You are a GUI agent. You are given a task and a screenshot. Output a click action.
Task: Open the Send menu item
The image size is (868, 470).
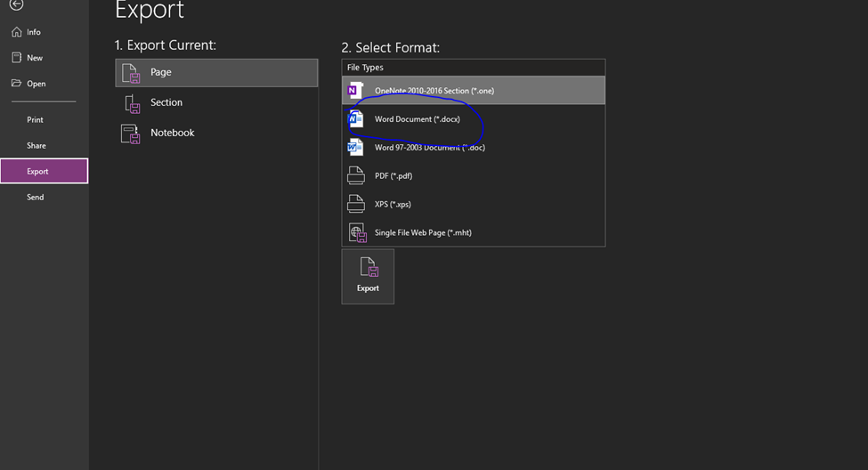pyautogui.click(x=44, y=197)
